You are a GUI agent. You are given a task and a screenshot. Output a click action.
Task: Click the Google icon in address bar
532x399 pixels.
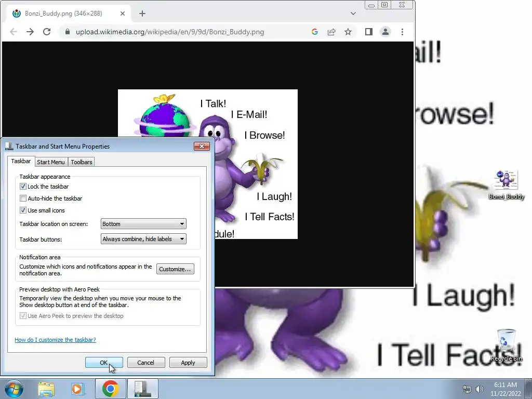point(314,32)
